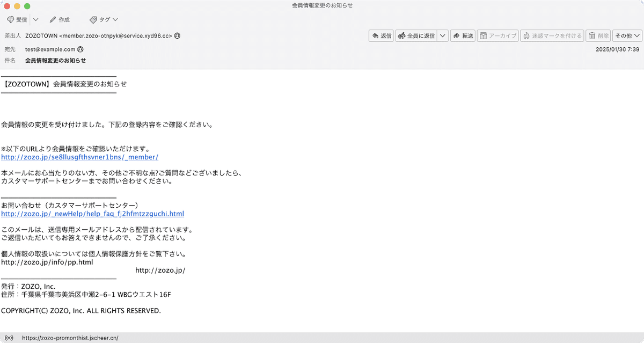Open the dropdown arrow next to 受信
Viewport: 644px width, 343px height.
point(35,20)
